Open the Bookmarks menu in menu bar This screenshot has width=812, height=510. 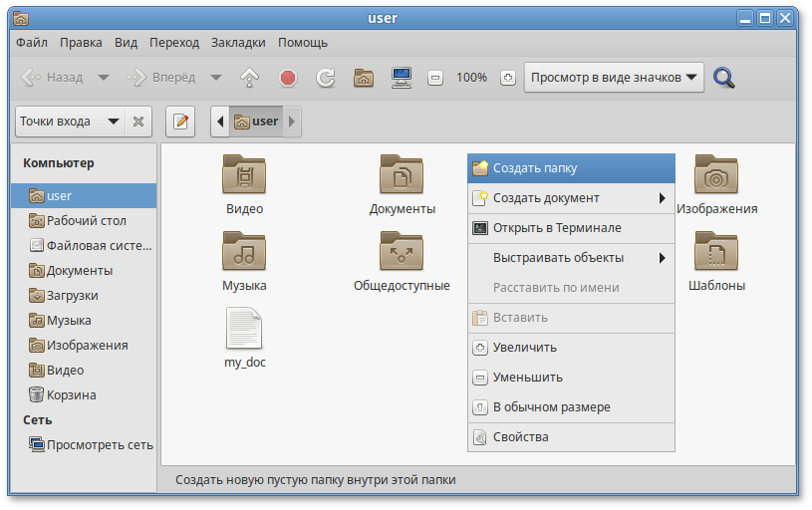[238, 43]
